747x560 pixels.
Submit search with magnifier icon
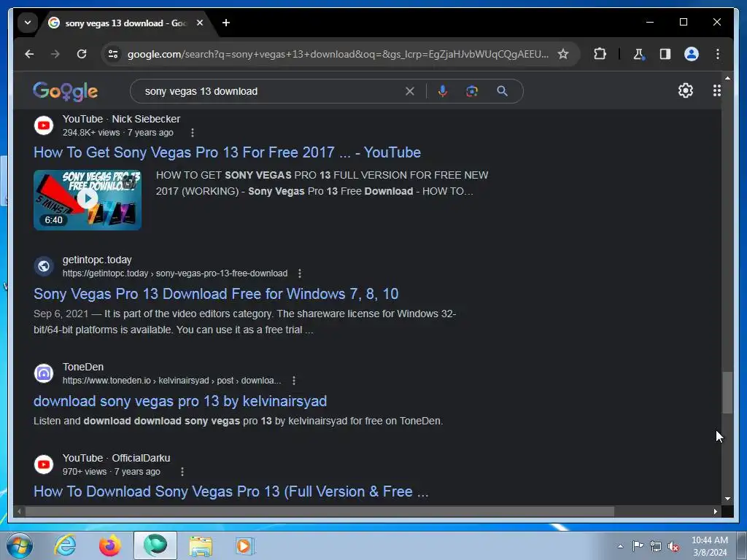[502, 91]
